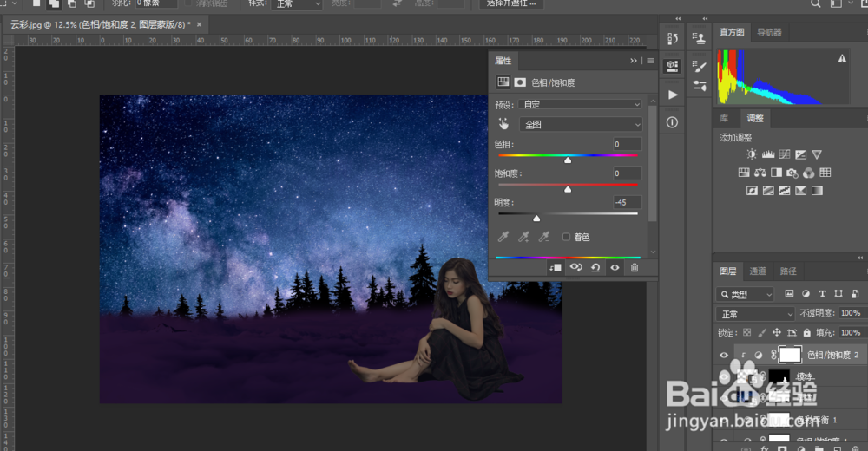The image size is (868, 451).
Task: Show the masks view in Properties
Action: click(x=520, y=82)
